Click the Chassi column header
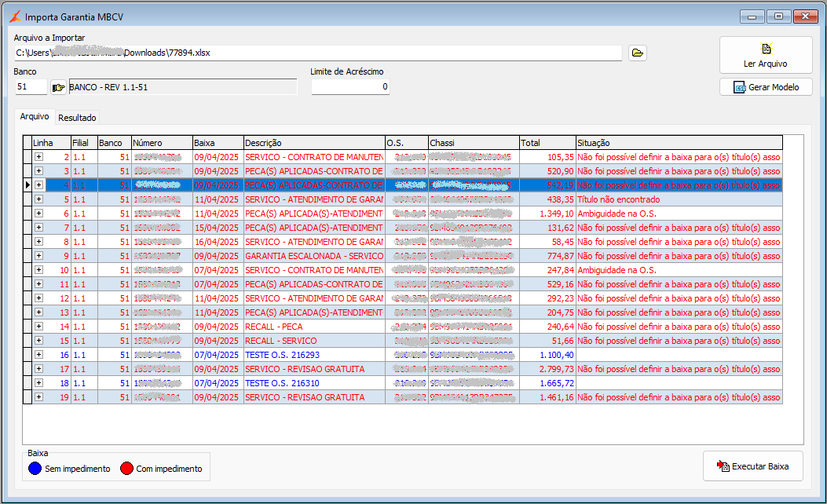This screenshot has height=504, width=827. 474,143
